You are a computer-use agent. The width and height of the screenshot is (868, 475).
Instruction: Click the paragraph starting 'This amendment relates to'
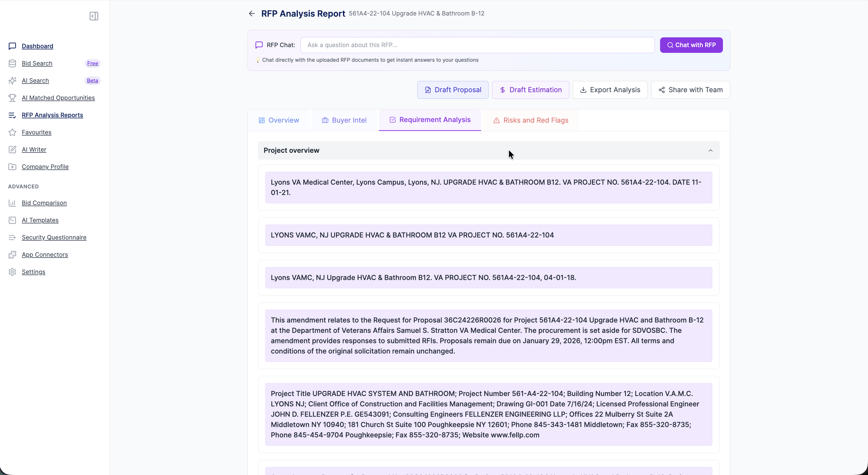pyautogui.click(x=489, y=335)
